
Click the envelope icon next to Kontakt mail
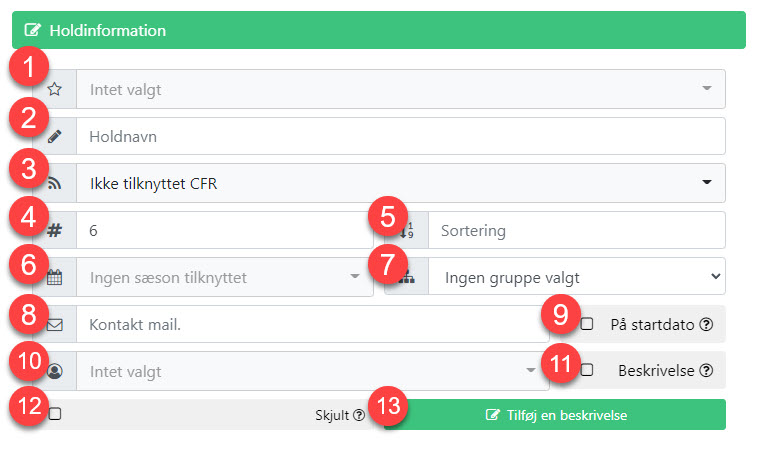55,325
